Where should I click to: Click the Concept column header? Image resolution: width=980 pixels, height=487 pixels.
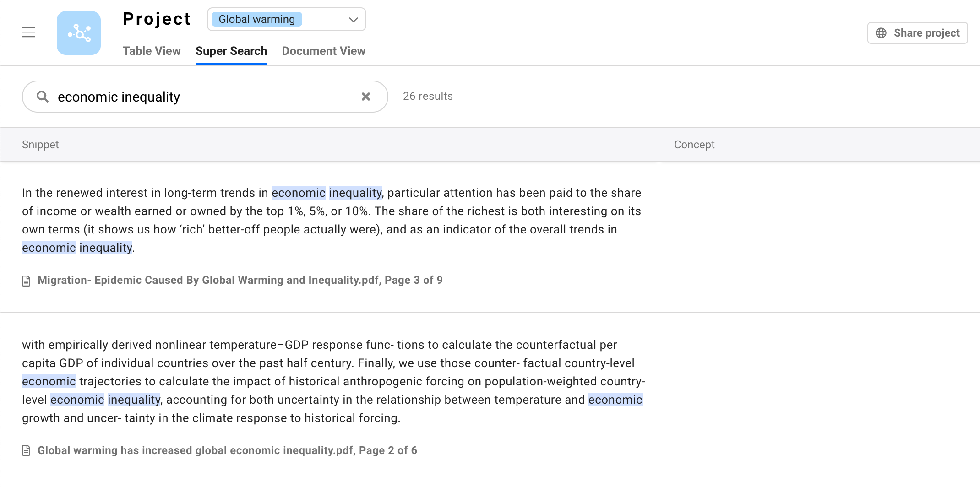click(x=694, y=145)
